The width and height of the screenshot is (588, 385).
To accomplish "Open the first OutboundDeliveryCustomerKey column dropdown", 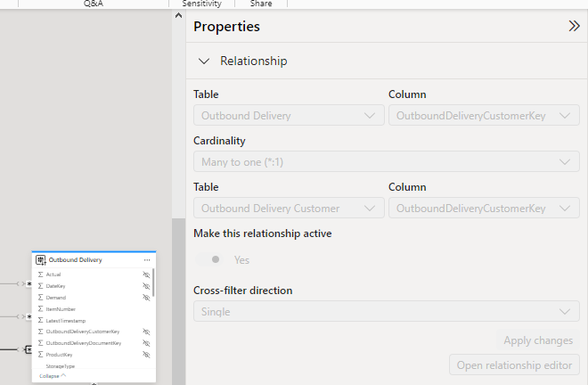I will [484, 115].
